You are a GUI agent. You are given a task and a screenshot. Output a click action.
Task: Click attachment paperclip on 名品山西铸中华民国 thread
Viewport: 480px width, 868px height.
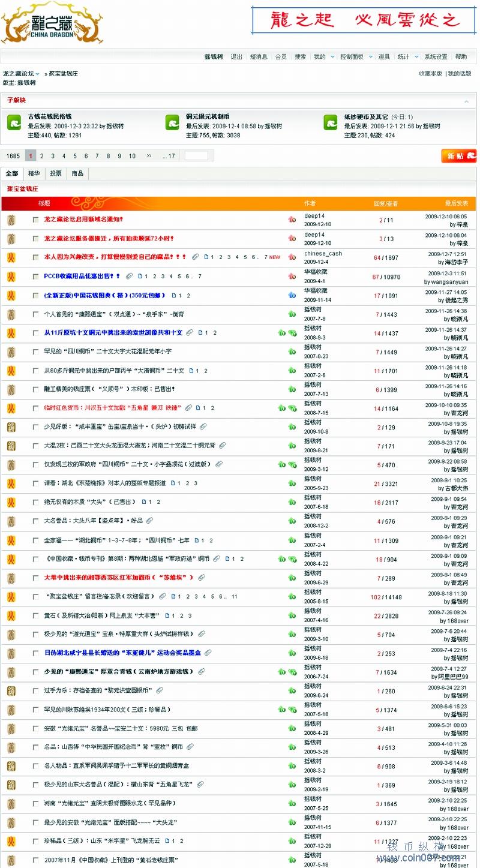(191, 747)
